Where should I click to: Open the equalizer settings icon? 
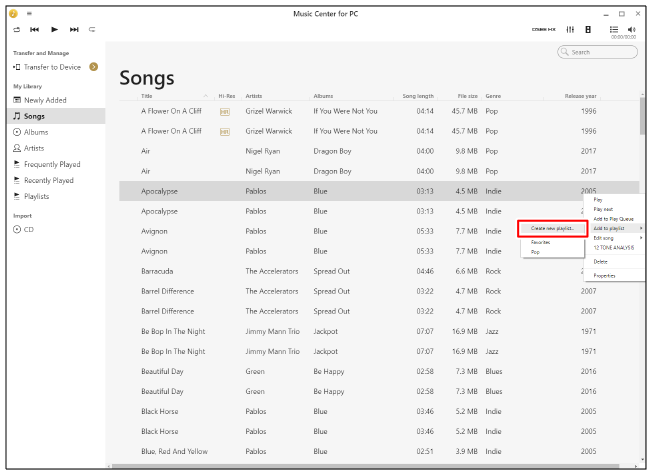coord(570,30)
